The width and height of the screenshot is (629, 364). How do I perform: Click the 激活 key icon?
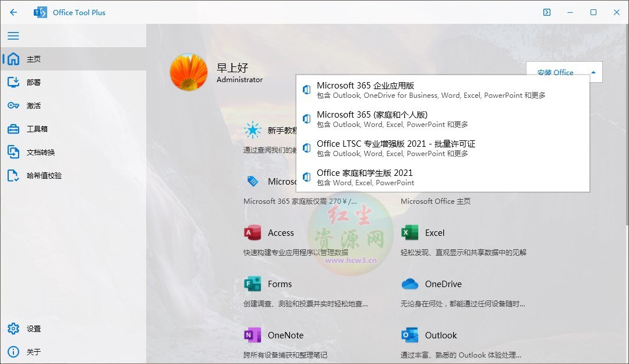[x=13, y=105]
